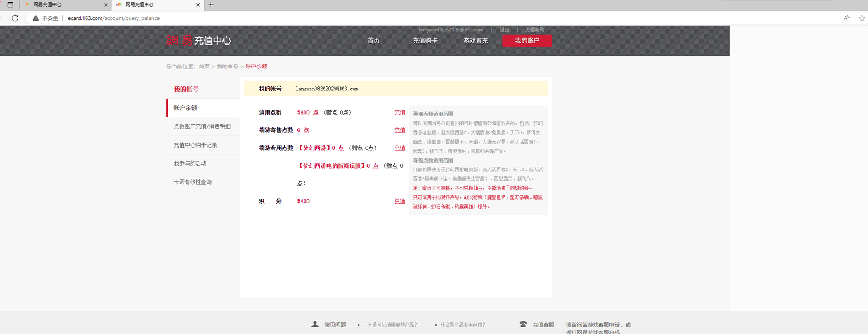
Task: Select 账户余额 in the sidebar
Action: coord(203,108)
